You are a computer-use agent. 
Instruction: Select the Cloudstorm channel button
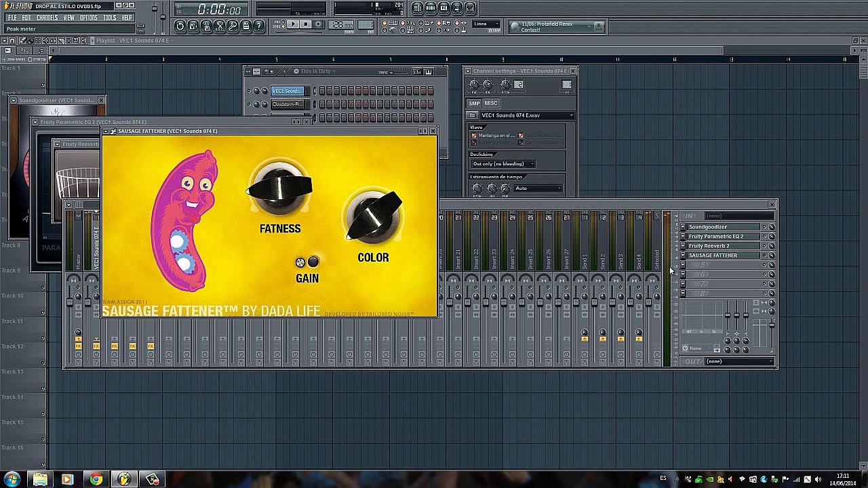[288, 104]
